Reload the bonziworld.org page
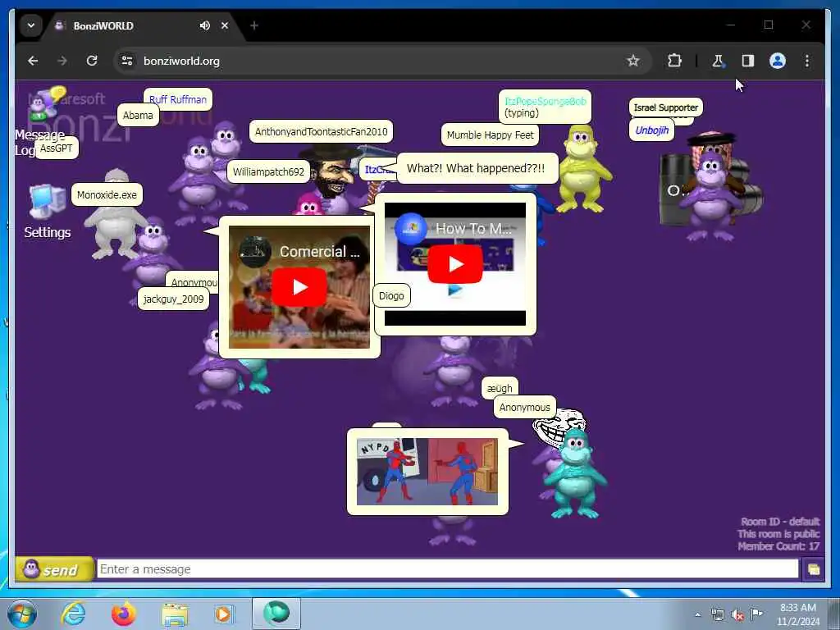 (x=92, y=61)
